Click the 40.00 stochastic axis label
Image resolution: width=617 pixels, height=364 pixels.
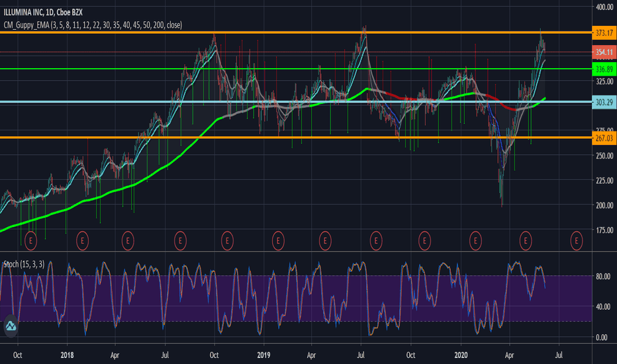603,306
